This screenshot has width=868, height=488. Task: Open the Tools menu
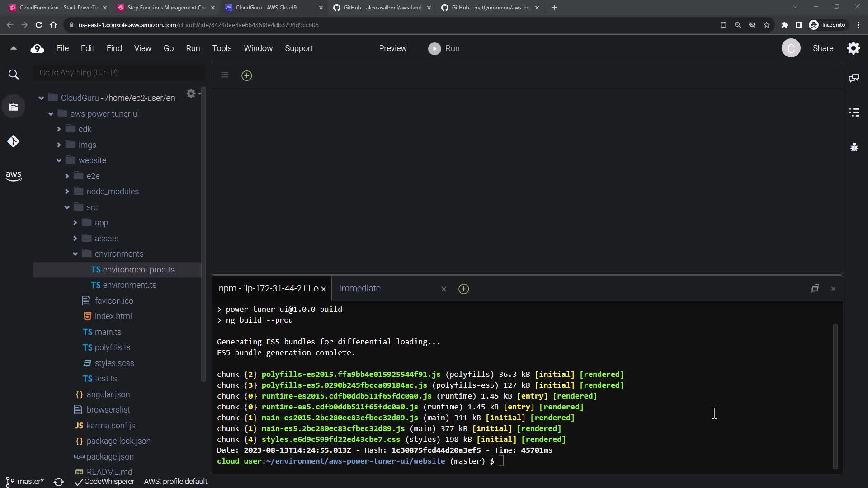coord(222,48)
